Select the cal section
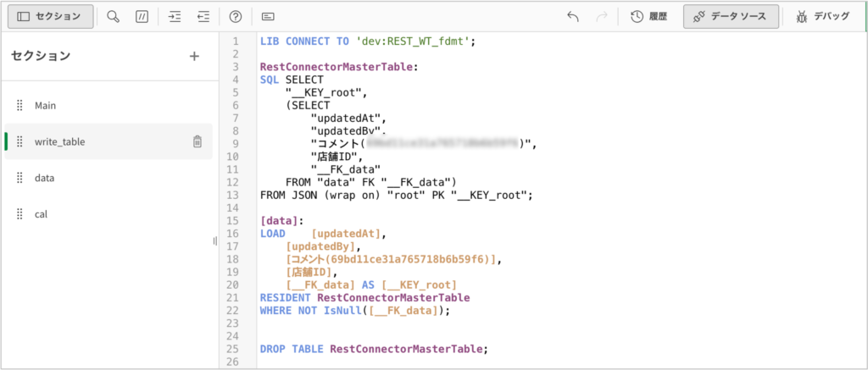 41,214
